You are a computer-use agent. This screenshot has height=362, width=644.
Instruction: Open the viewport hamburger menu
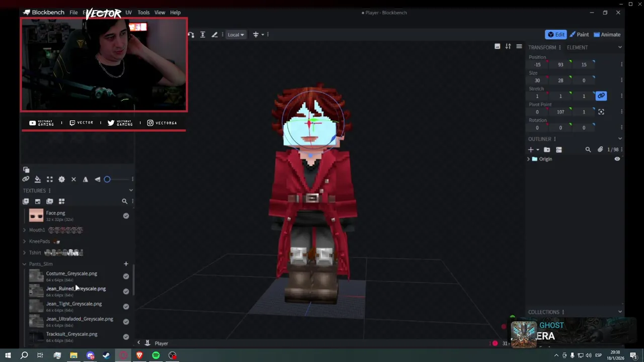pos(519,46)
